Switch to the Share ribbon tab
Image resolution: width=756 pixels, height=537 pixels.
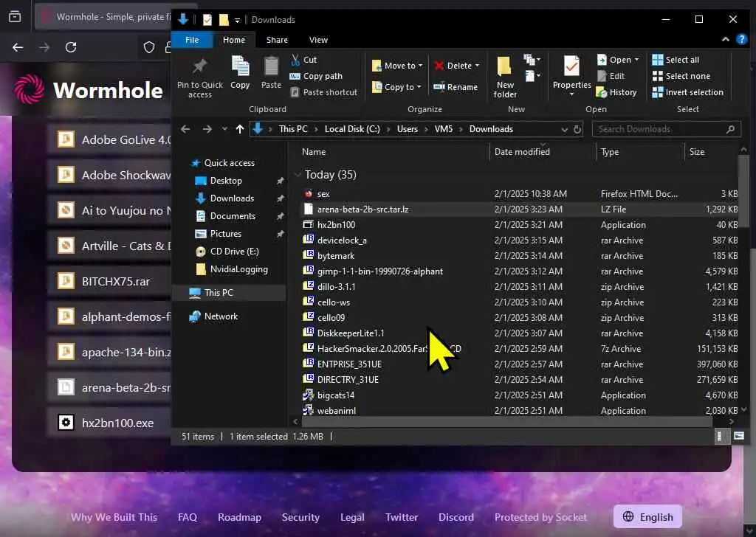(277, 40)
